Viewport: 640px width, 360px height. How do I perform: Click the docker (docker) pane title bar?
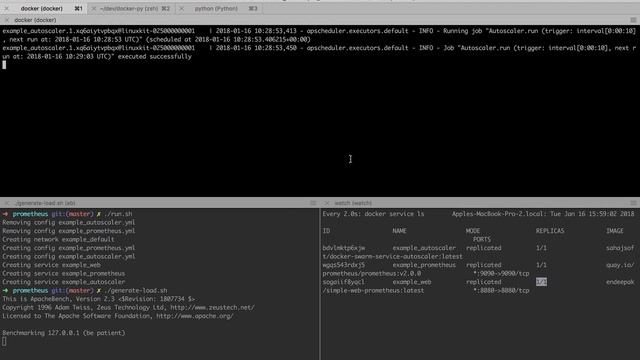pyautogui.click(x=320, y=20)
